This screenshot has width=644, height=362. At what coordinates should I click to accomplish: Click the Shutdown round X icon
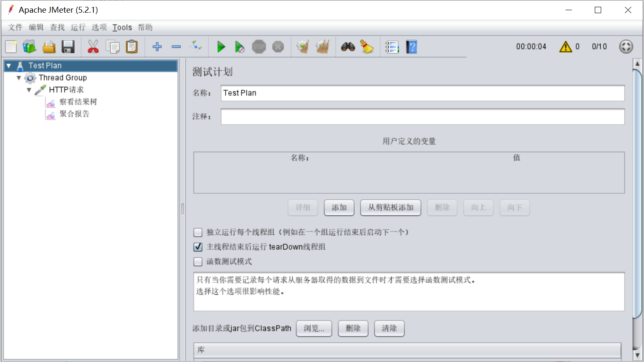click(278, 47)
